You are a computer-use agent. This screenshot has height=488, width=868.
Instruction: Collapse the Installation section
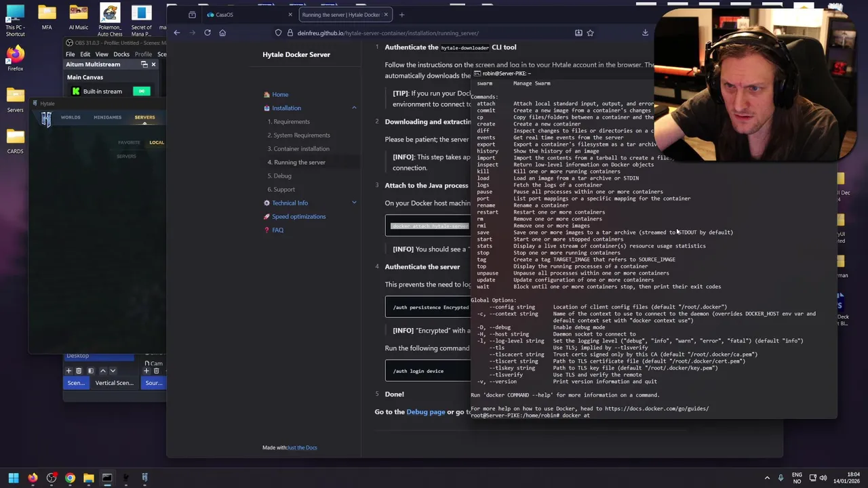click(353, 108)
